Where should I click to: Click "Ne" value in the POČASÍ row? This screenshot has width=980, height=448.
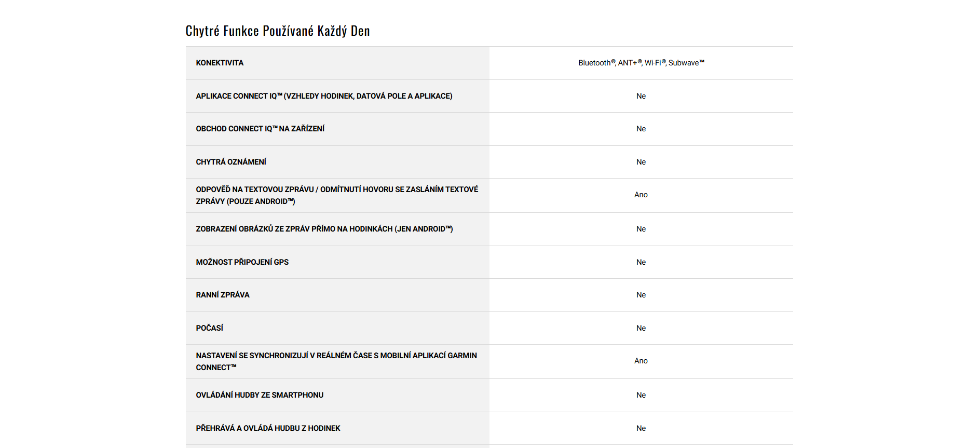641,328
